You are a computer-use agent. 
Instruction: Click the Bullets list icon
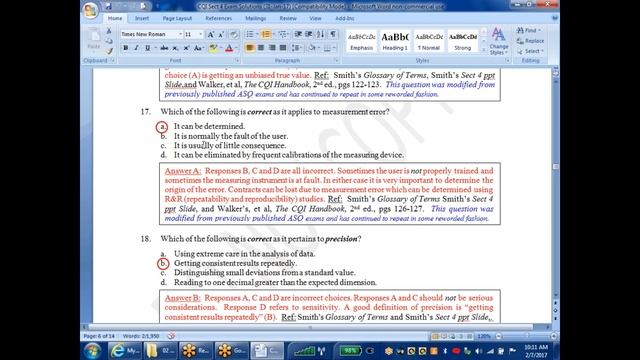(250, 34)
